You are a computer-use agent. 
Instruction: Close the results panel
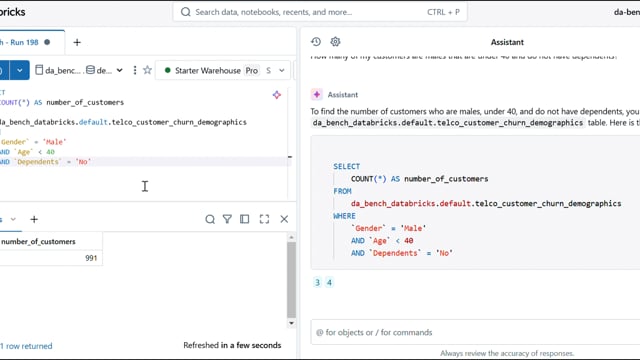coord(284,219)
